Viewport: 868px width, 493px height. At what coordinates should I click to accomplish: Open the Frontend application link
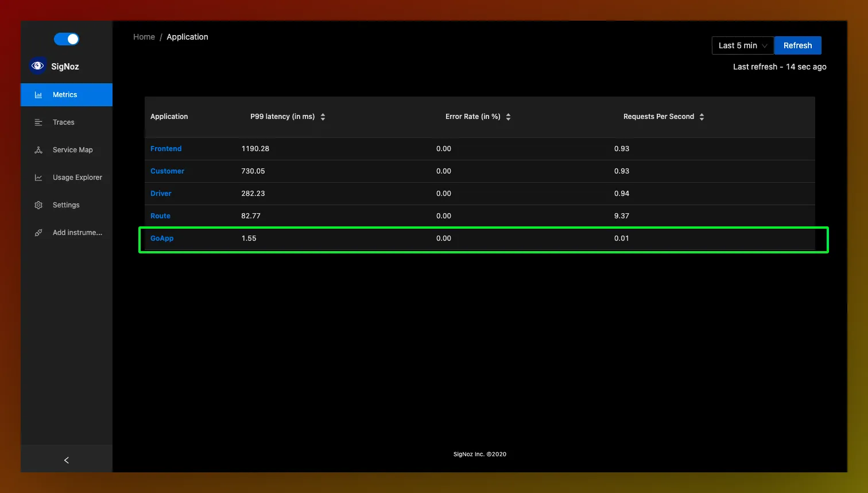click(166, 149)
